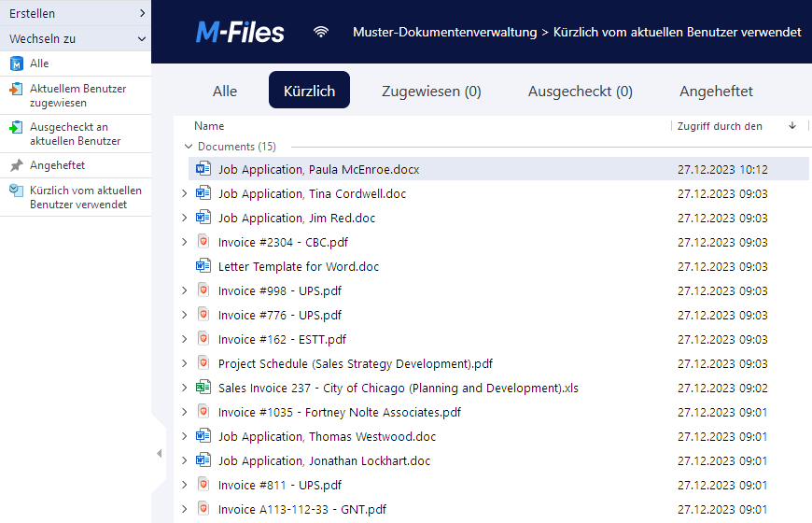The image size is (812, 523).
Task: Expand Invoice A113-112-33 - GNT.pdf row
Action: tap(185, 510)
